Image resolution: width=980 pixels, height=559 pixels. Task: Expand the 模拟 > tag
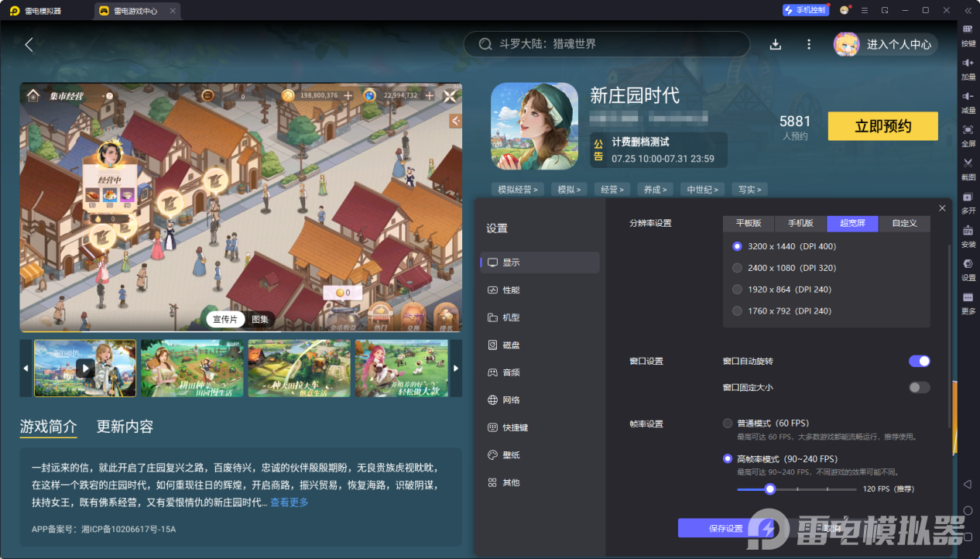click(x=571, y=189)
